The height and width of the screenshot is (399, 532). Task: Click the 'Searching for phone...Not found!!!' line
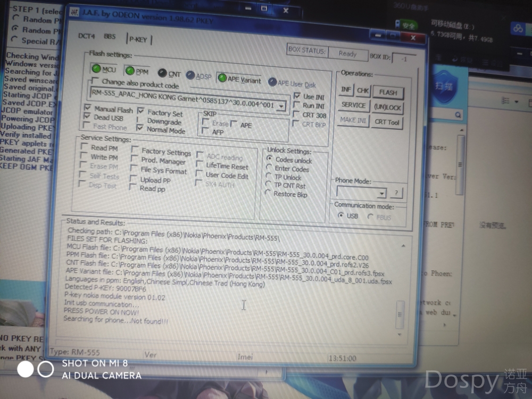click(x=115, y=320)
